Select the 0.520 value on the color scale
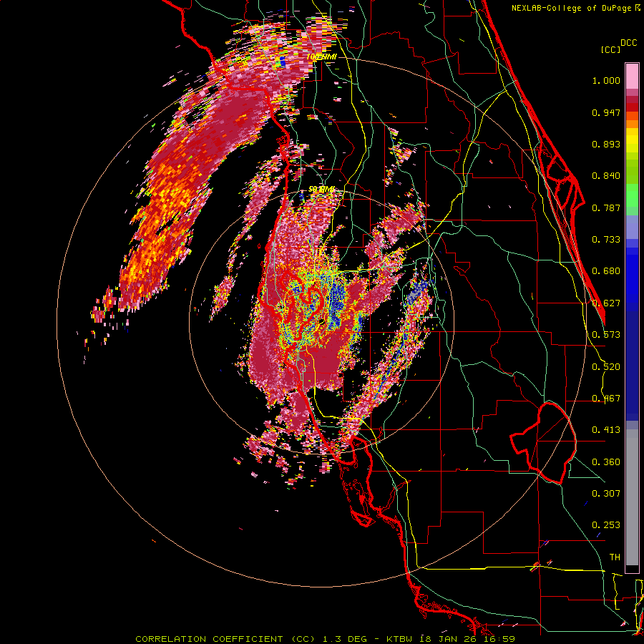Viewport: 644px width, 644px height. [606, 367]
